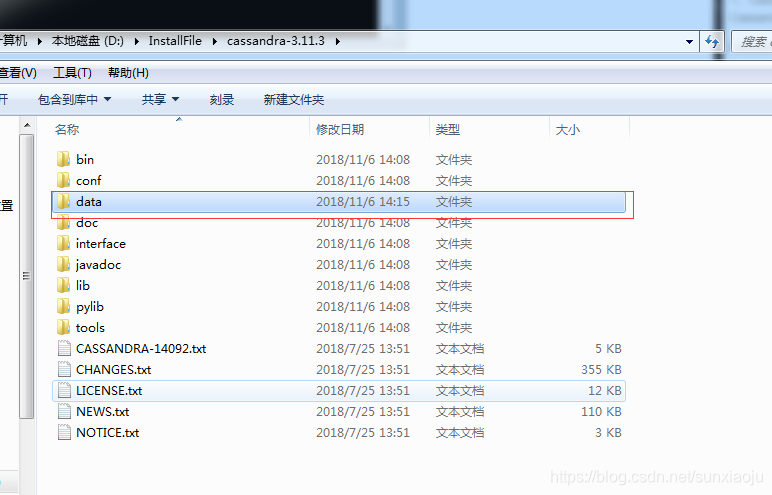This screenshot has width=772, height=495.
Task: Select the pylib folder icon
Action: tap(64, 306)
